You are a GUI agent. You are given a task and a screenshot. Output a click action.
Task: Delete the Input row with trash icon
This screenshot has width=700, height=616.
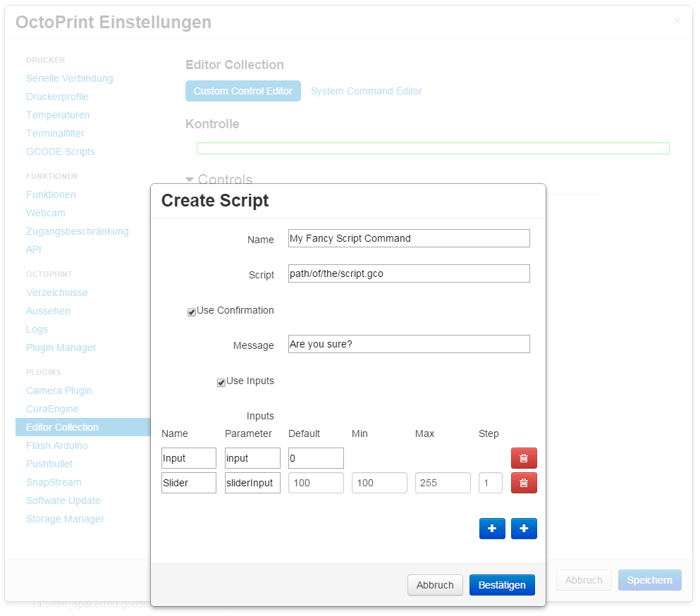click(524, 458)
